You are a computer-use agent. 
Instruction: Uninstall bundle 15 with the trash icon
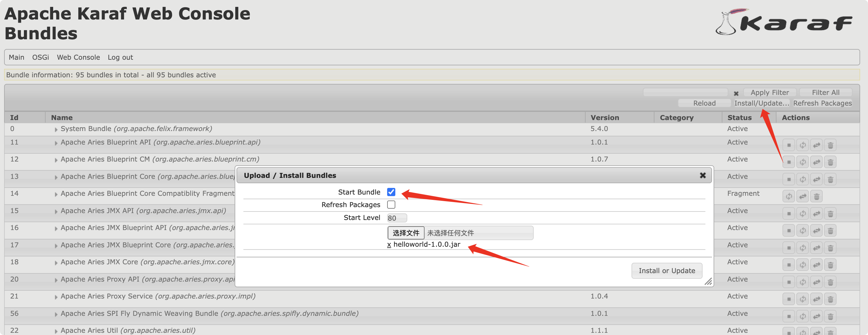click(830, 213)
